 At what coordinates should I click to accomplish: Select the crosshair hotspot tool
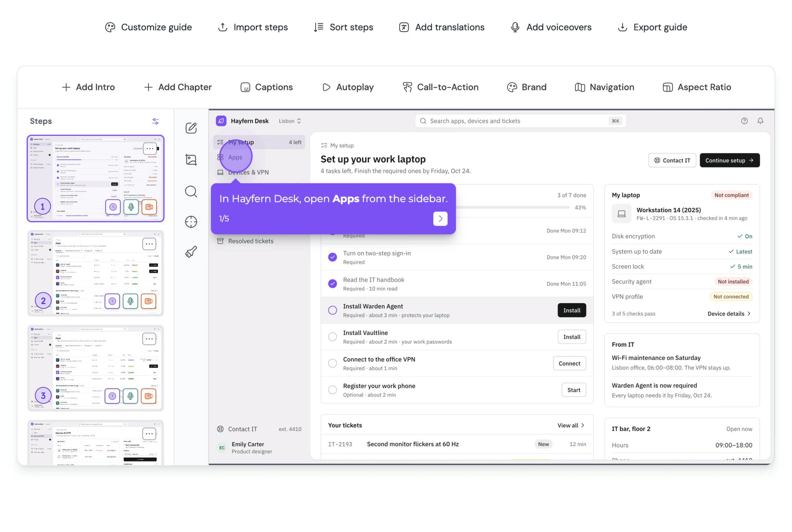click(x=191, y=222)
